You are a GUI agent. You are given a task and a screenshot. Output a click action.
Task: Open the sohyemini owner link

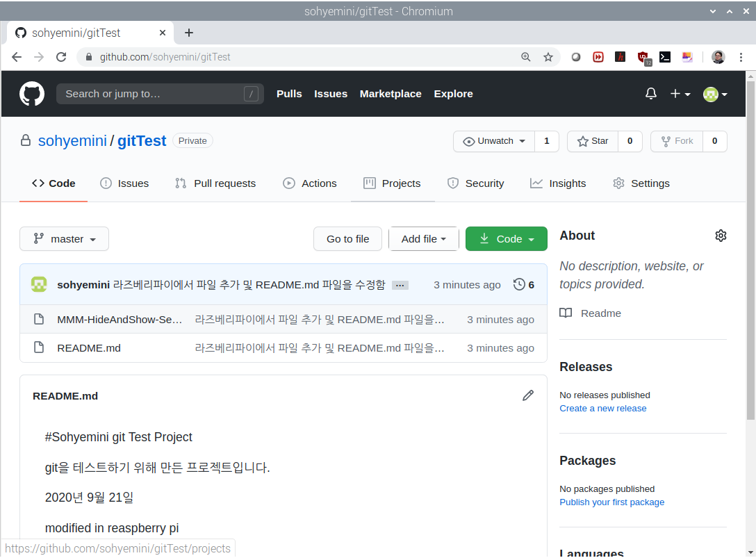(x=72, y=141)
